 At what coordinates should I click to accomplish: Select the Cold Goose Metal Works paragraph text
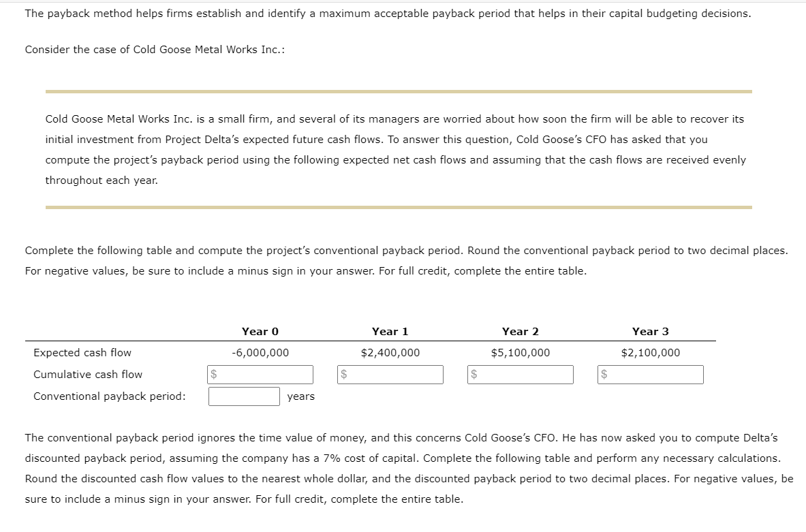[x=395, y=149]
